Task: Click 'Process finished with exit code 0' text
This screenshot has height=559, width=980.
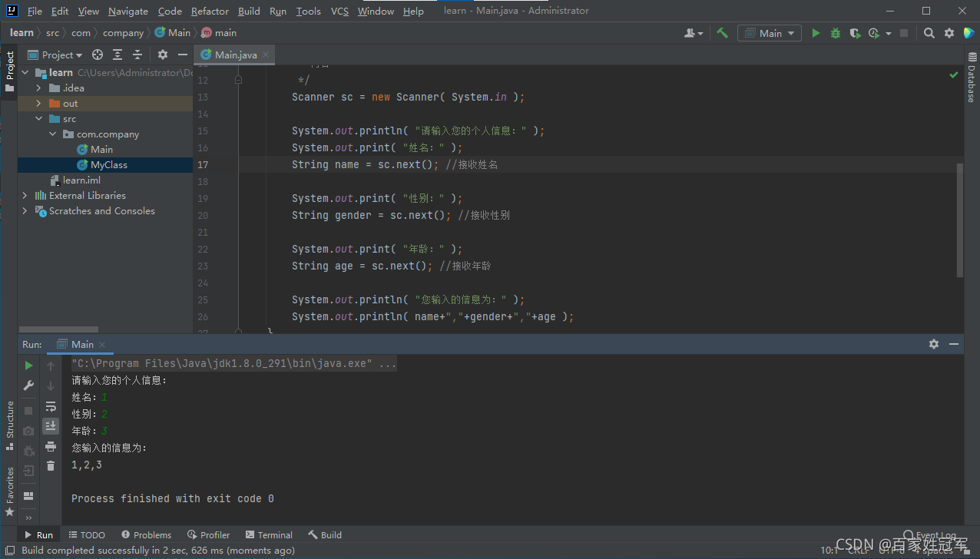Action: [173, 499]
